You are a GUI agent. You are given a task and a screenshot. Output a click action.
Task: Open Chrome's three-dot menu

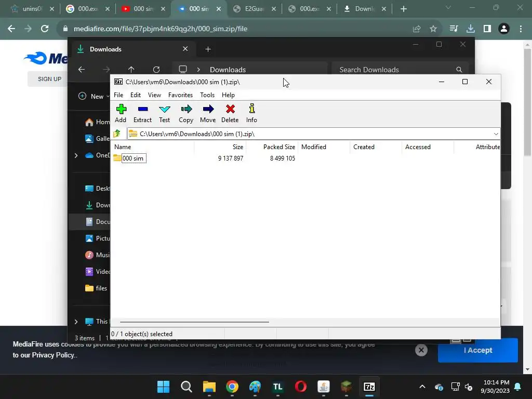(x=521, y=29)
